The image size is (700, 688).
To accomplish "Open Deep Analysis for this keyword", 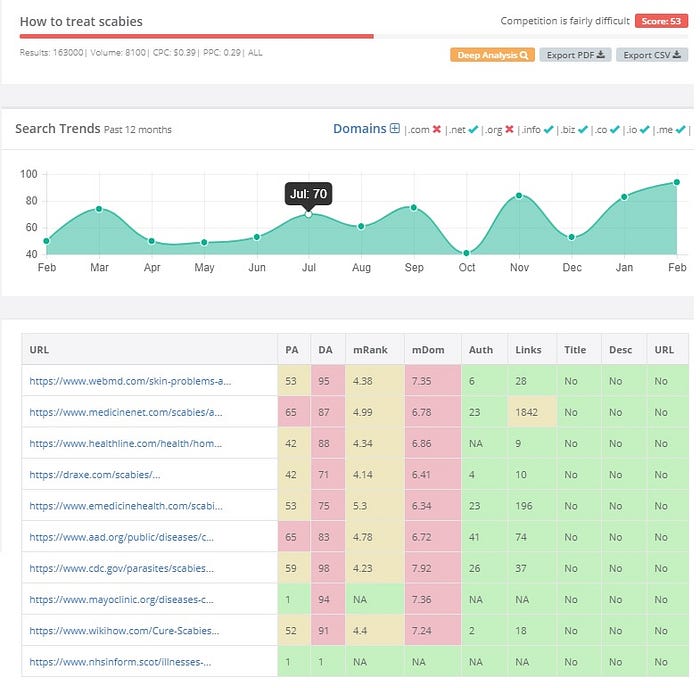I will tap(492, 55).
